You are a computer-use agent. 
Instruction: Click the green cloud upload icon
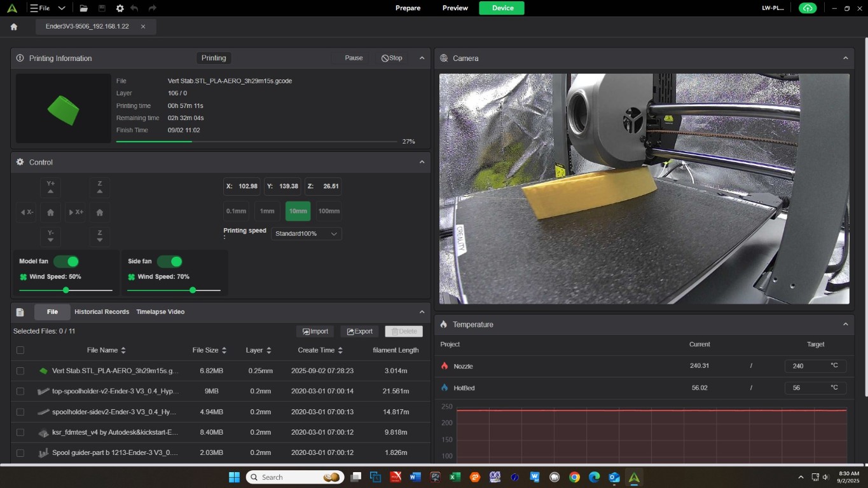(x=807, y=8)
